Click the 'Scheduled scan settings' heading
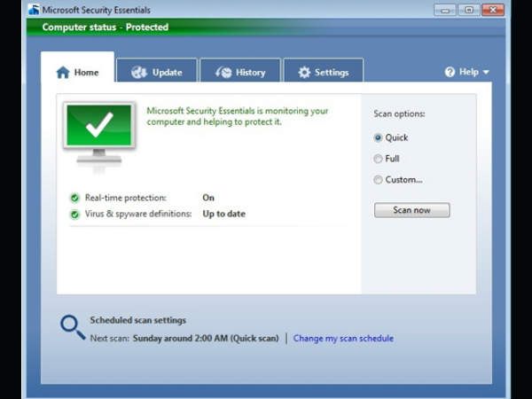Screen dimensions: 532x399 137,320
